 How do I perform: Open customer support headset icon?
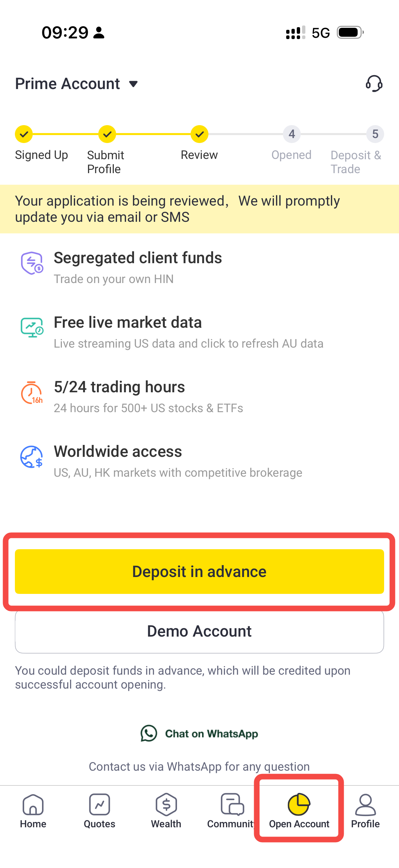point(374,83)
